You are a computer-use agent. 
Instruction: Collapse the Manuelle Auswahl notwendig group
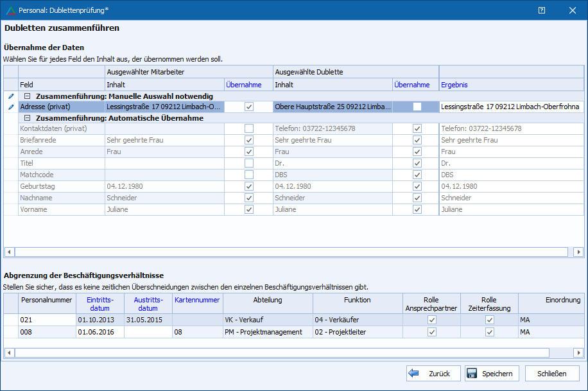coord(27,96)
